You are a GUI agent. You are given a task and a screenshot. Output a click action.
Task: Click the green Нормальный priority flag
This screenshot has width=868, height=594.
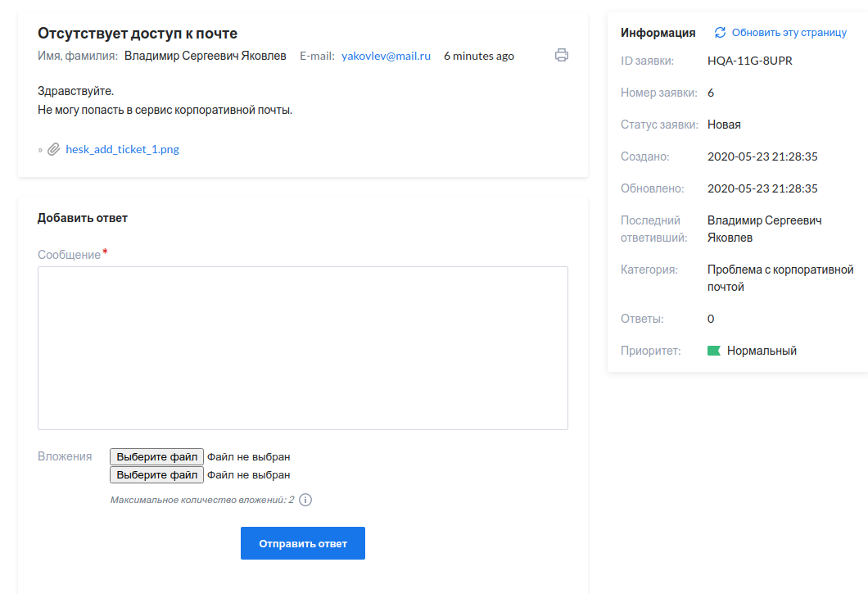pos(713,351)
